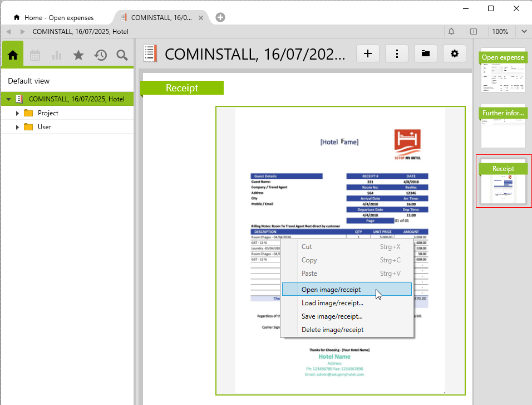The width and height of the screenshot is (532, 405).
Task: Open the history clock icon
Action: 100,55
